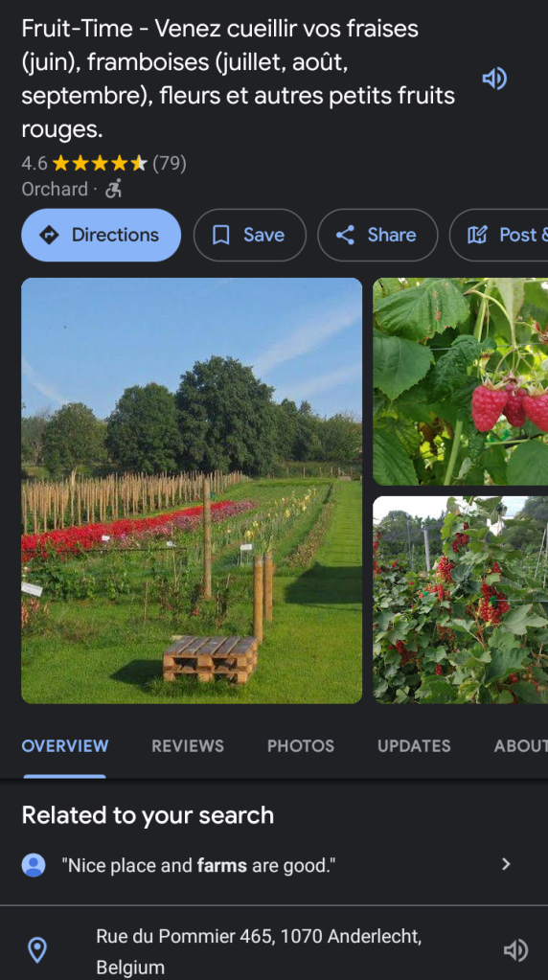
Task: Tap the location pin icon by the address
Action: [x=37, y=950]
